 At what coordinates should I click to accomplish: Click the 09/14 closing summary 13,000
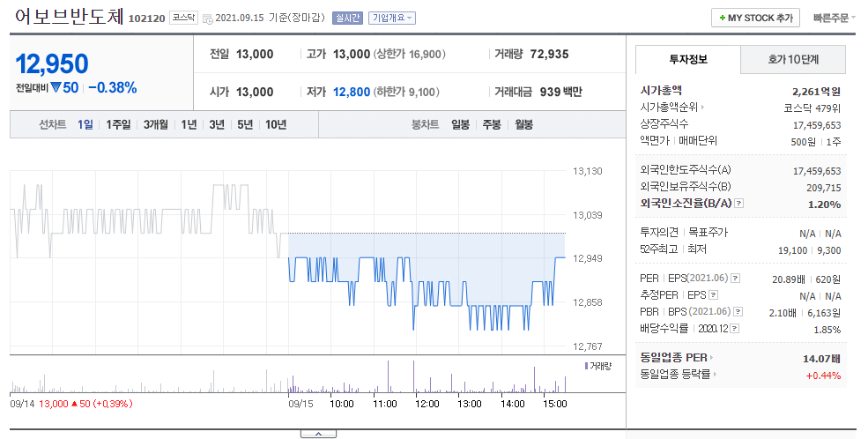pos(53,404)
